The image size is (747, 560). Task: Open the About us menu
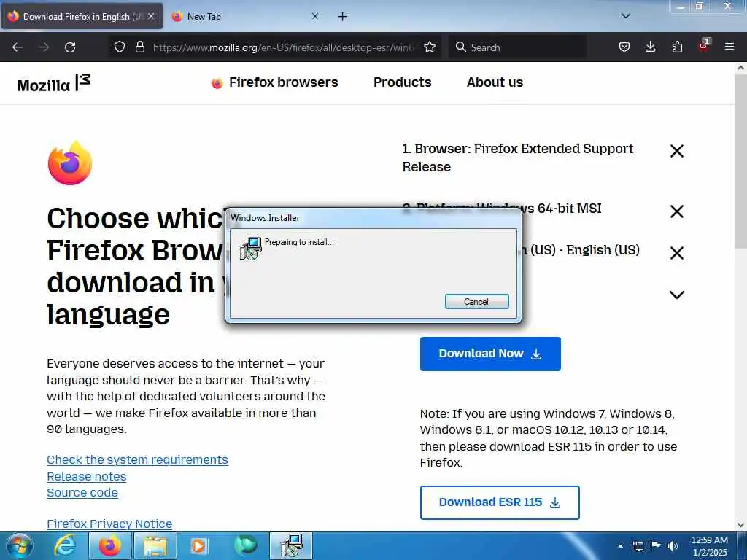(495, 82)
